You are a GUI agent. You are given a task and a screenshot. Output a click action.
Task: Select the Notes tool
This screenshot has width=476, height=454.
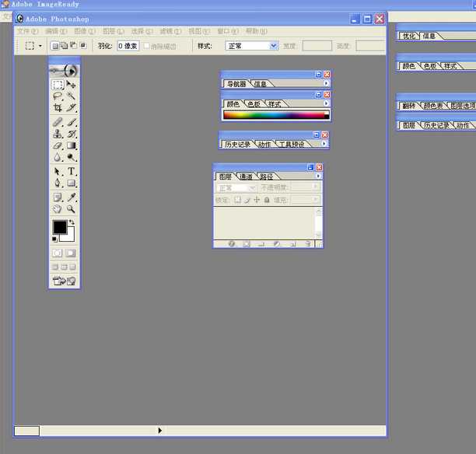(x=58, y=197)
